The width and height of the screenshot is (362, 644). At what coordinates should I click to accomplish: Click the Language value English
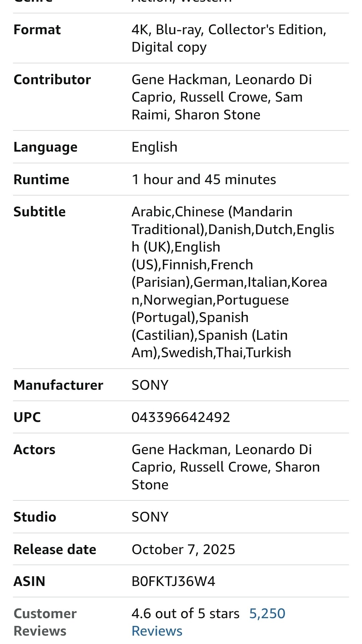click(x=155, y=147)
